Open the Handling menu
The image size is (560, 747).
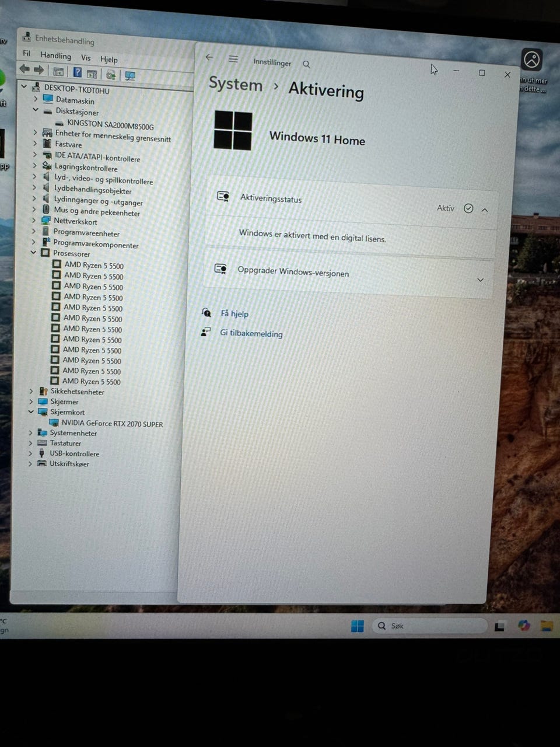[55, 55]
